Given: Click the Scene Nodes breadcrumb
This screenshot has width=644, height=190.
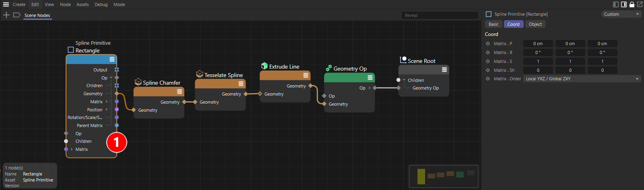Looking at the screenshot, I should pyautogui.click(x=37, y=15).
